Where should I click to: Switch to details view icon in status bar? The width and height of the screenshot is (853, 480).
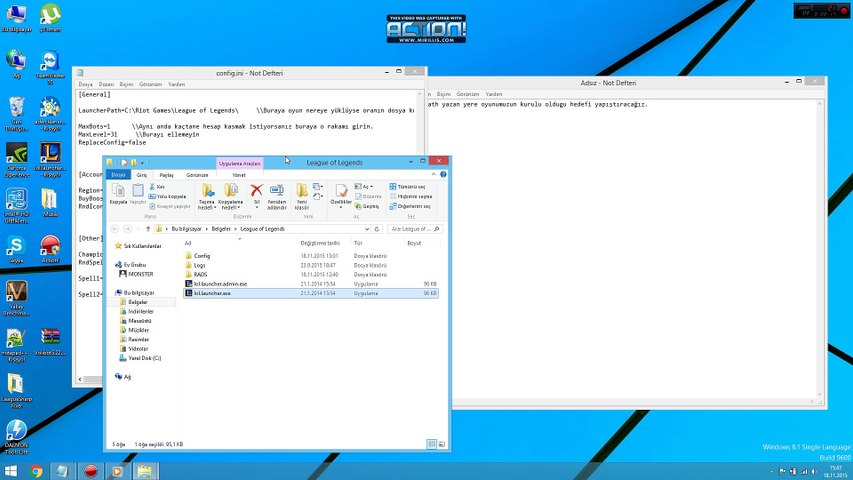pyautogui.click(x=431, y=445)
